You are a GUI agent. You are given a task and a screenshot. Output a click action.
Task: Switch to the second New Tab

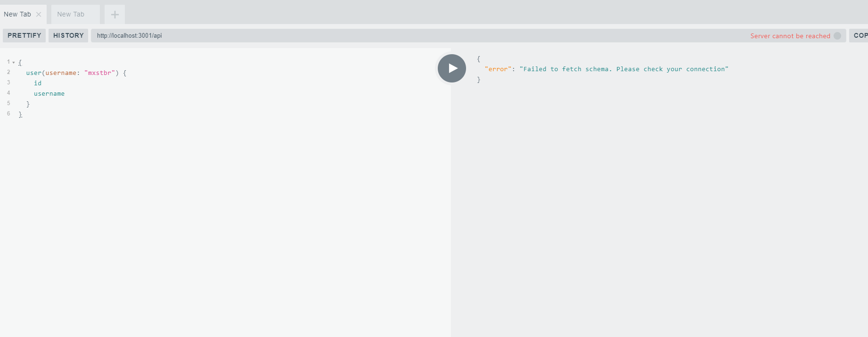click(75, 15)
